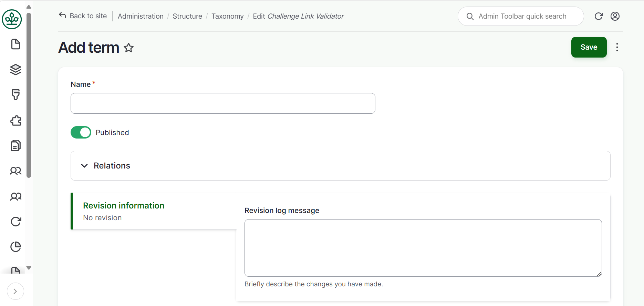Click the refresh icon in top toolbar
Screen dimensions: 644x306
pos(599,16)
